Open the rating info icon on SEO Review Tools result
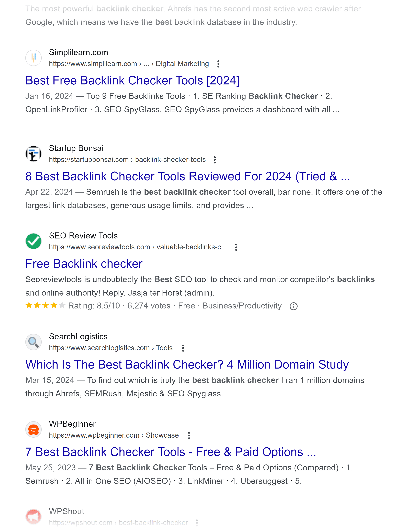The width and height of the screenshot is (408, 532). pyautogui.click(x=294, y=306)
